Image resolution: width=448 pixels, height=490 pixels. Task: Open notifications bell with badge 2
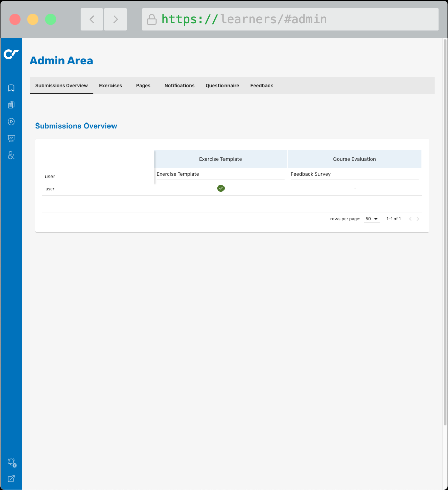(x=11, y=462)
